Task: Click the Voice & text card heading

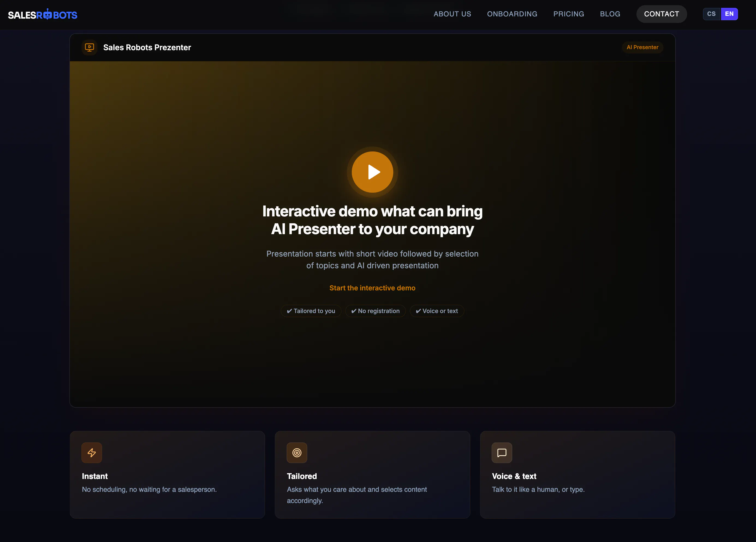Action: point(514,476)
